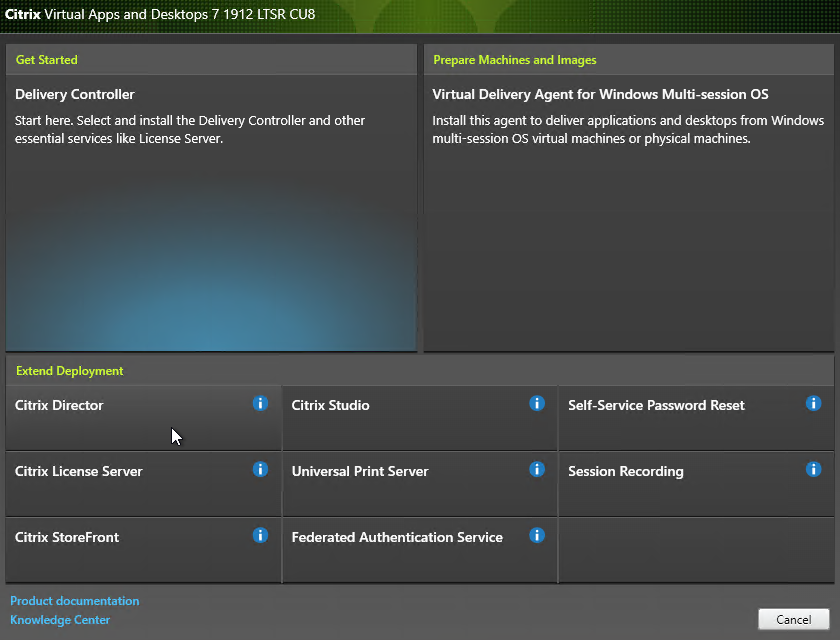
Task: Open the Product documentation link
Action: [74, 601]
